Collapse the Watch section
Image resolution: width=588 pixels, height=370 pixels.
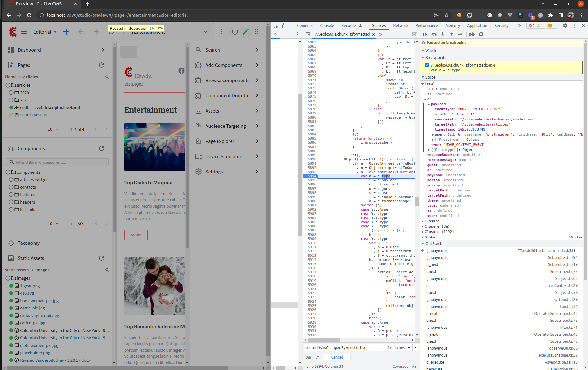tap(423, 50)
